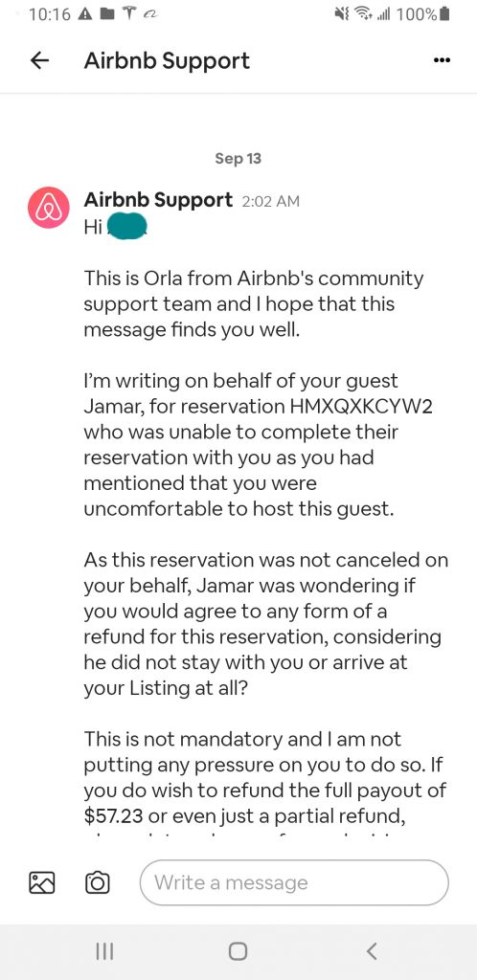The width and height of the screenshot is (477, 980).
Task: Tap the Android home button
Action: (x=238, y=951)
